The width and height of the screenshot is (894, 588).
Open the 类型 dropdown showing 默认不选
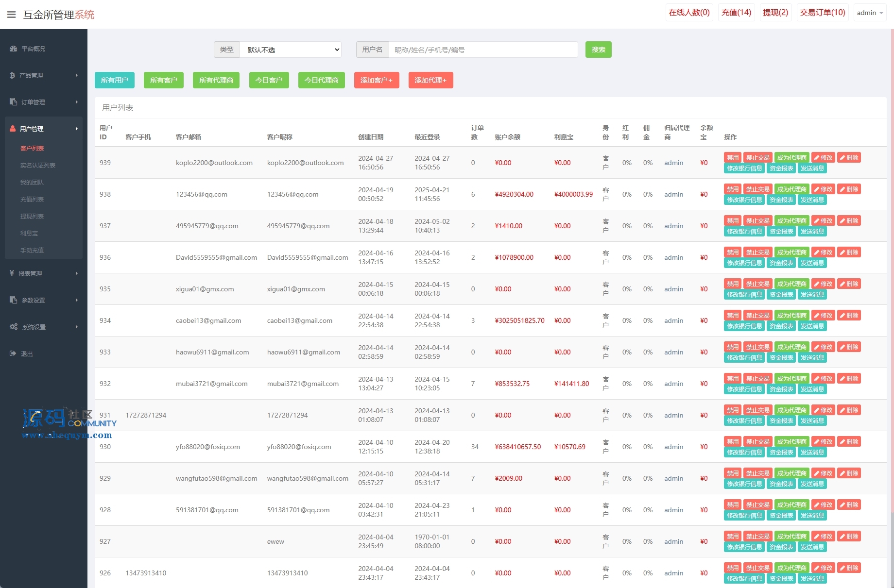[x=291, y=50]
